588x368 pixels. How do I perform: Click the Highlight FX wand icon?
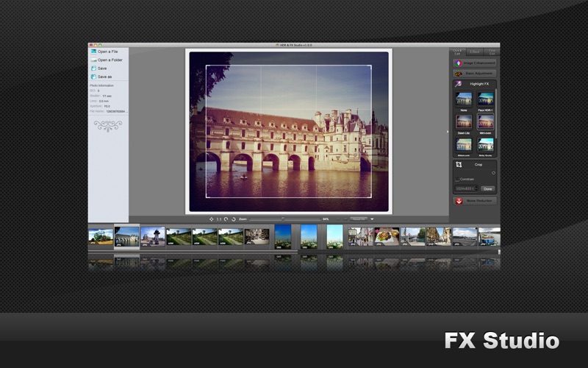(458, 84)
